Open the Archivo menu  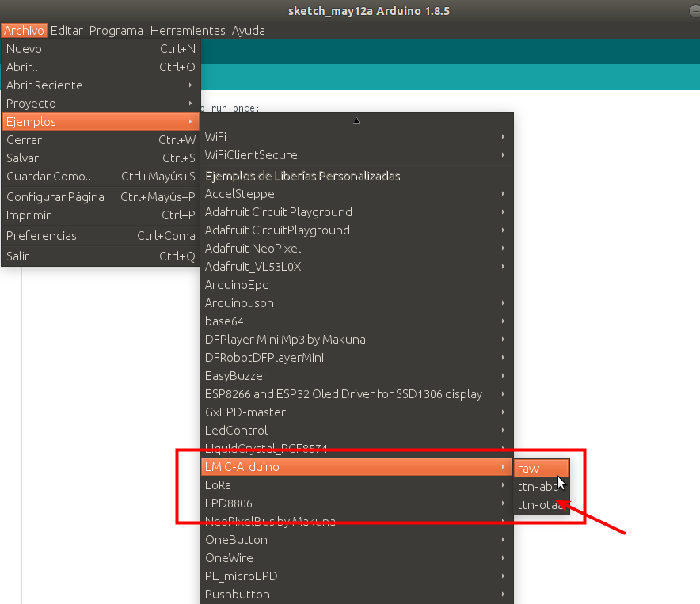click(24, 30)
